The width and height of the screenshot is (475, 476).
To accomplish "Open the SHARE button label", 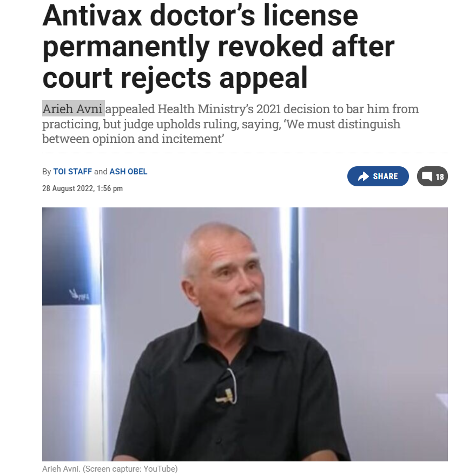I will point(385,177).
